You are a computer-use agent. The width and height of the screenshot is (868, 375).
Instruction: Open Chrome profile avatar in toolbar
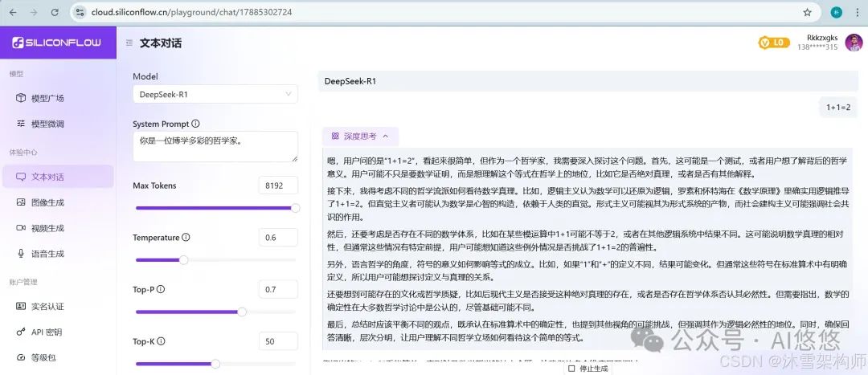tap(836, 12)
